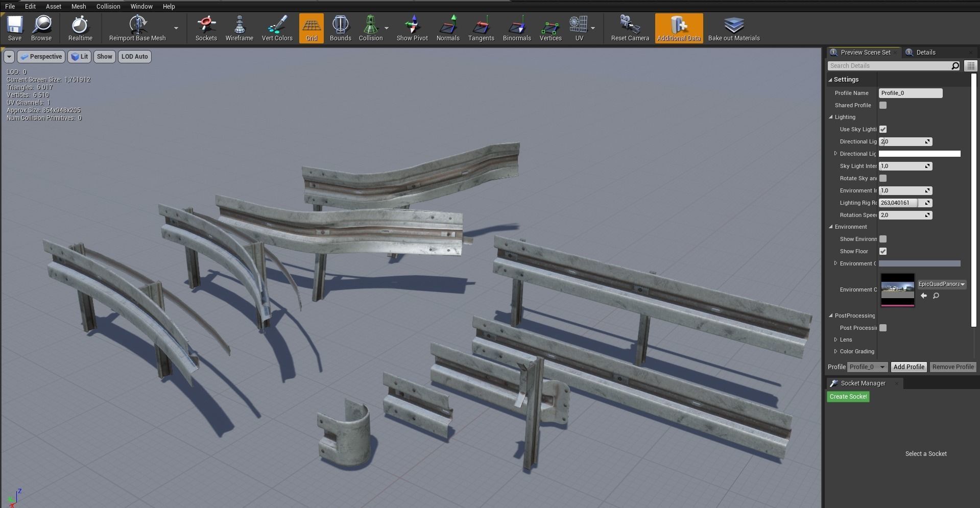980x508 pixels.
Task: Click search magnifier in Details search
Action: [955, 66]
